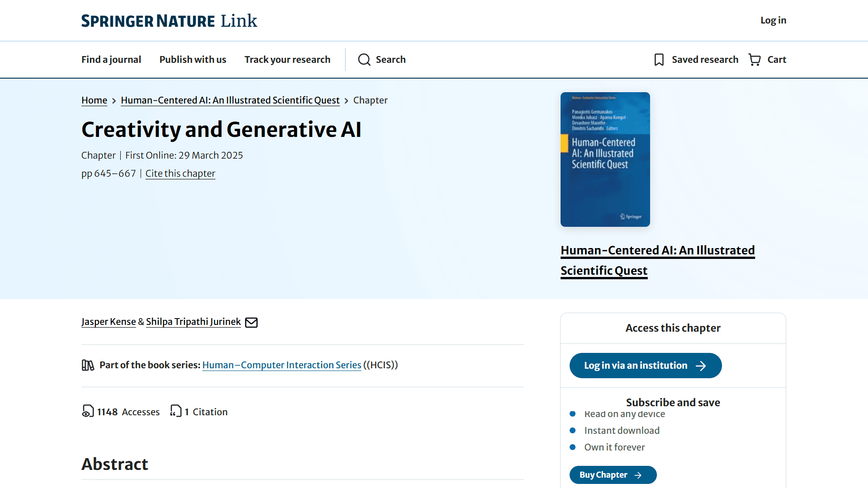Click the citation quote icon

175,412
